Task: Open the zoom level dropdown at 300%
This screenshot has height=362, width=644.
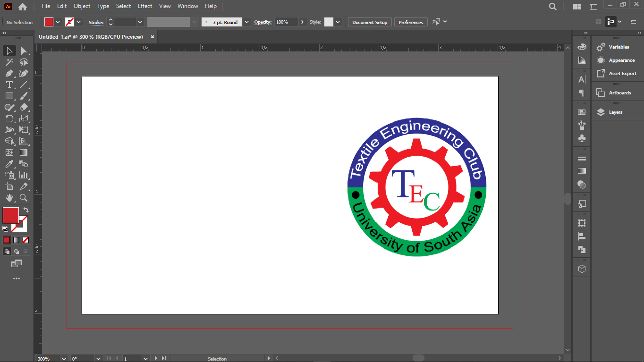Action: click(x=64, y=359)
